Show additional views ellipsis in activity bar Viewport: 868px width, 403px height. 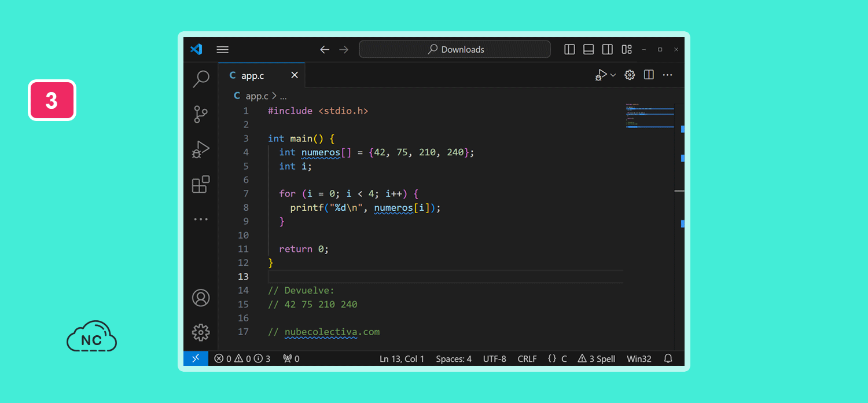point(201,219)
